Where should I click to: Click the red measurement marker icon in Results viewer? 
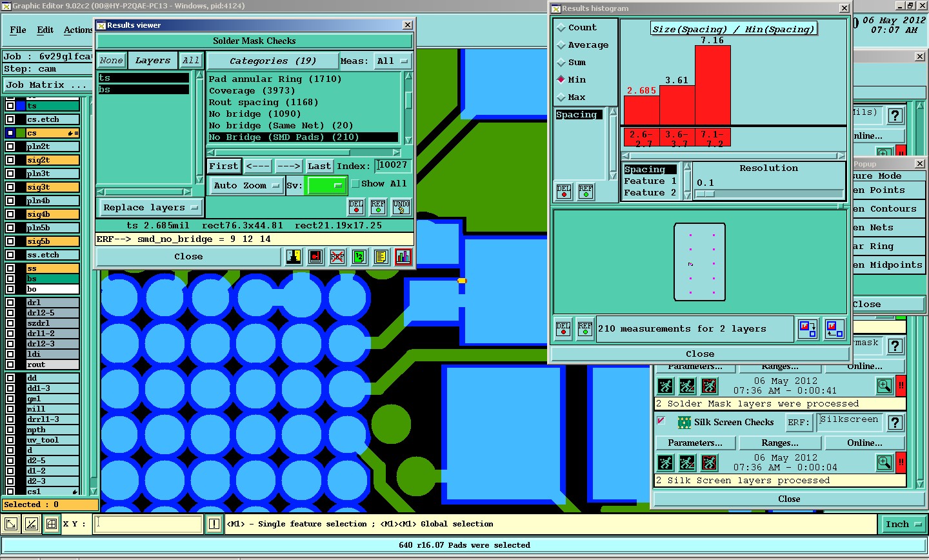point(315,257)
